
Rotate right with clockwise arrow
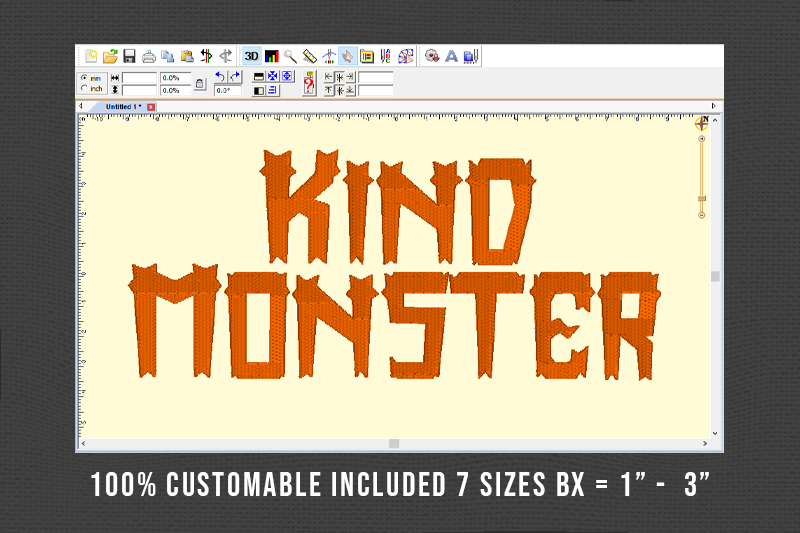coord(235,77)
